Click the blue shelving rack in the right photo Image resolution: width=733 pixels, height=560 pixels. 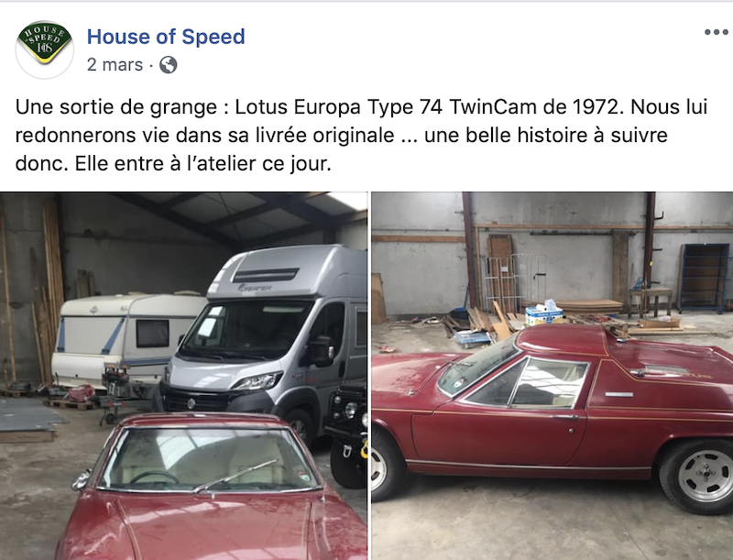click(x=705, y=277)
